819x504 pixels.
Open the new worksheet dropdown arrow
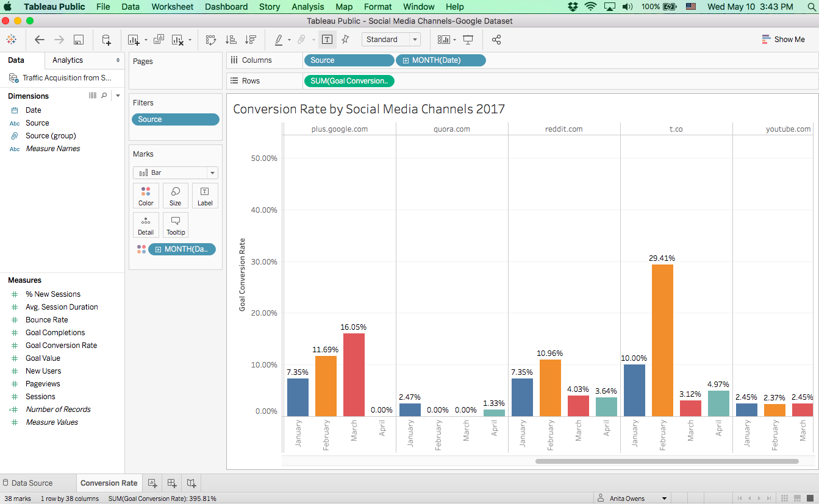coord(146,40)
